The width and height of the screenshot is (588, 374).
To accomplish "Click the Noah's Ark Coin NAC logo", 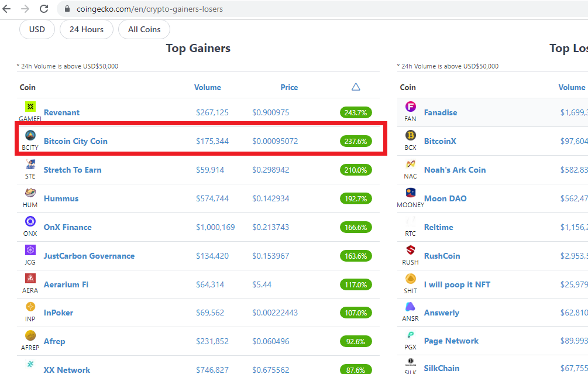I will pyautogui.click(x=411, y=164).
